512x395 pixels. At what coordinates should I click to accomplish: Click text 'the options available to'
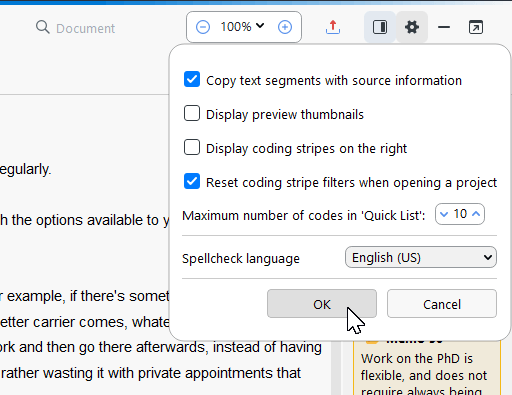click(85, 220)
